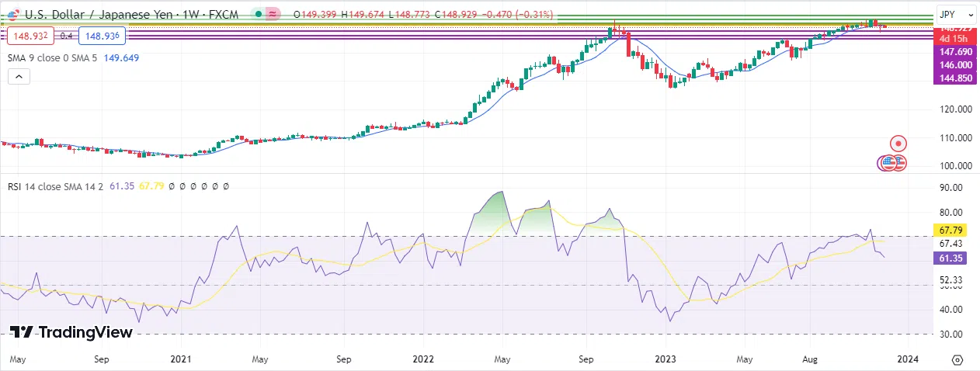Click the US flag economic event icon
This screenshot has width=980, height=371.
(898, 163)
